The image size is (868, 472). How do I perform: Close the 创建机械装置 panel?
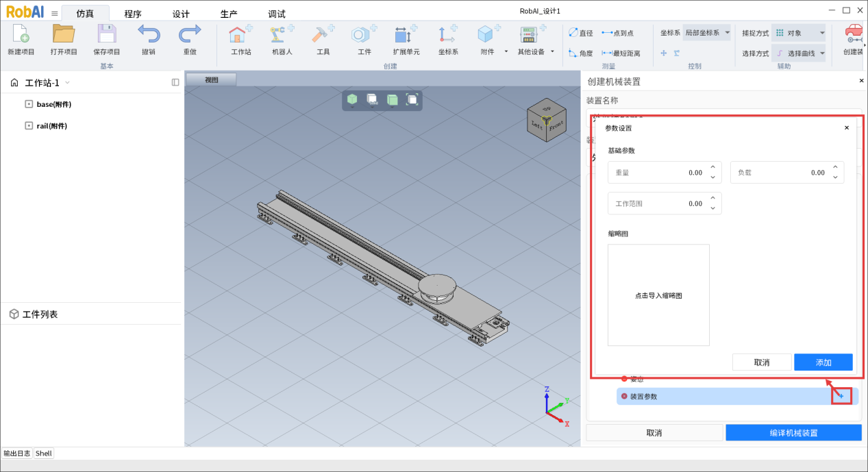[862, 81]
